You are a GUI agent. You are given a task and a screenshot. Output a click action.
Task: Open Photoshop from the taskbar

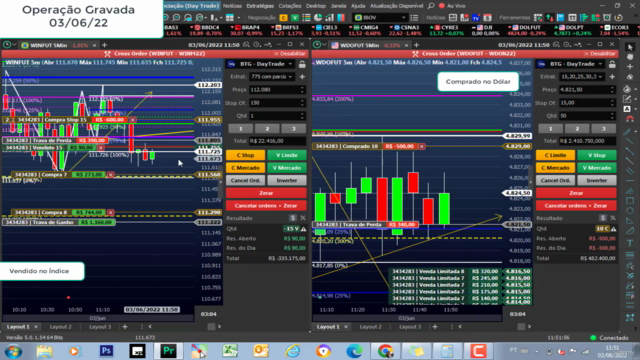click(x=107, y=351)
